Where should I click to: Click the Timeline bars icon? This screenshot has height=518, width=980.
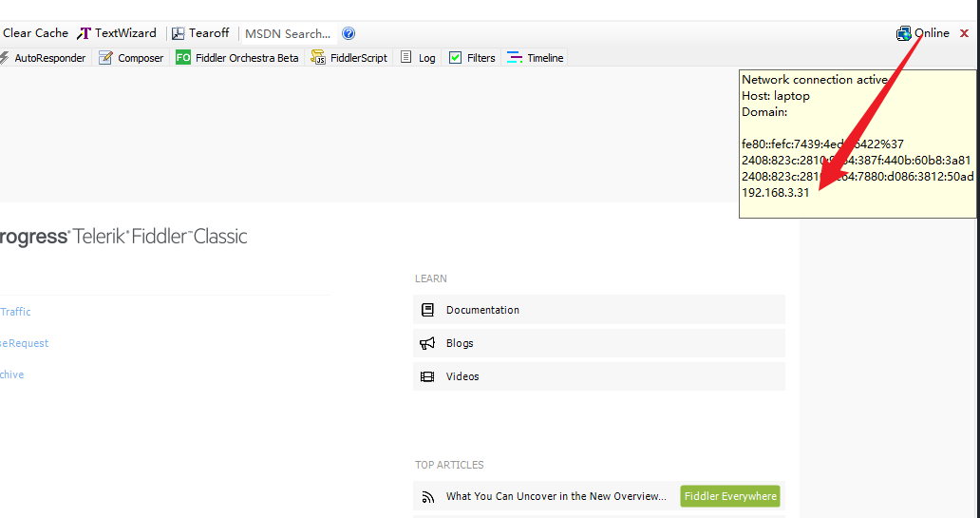(515, 58)
